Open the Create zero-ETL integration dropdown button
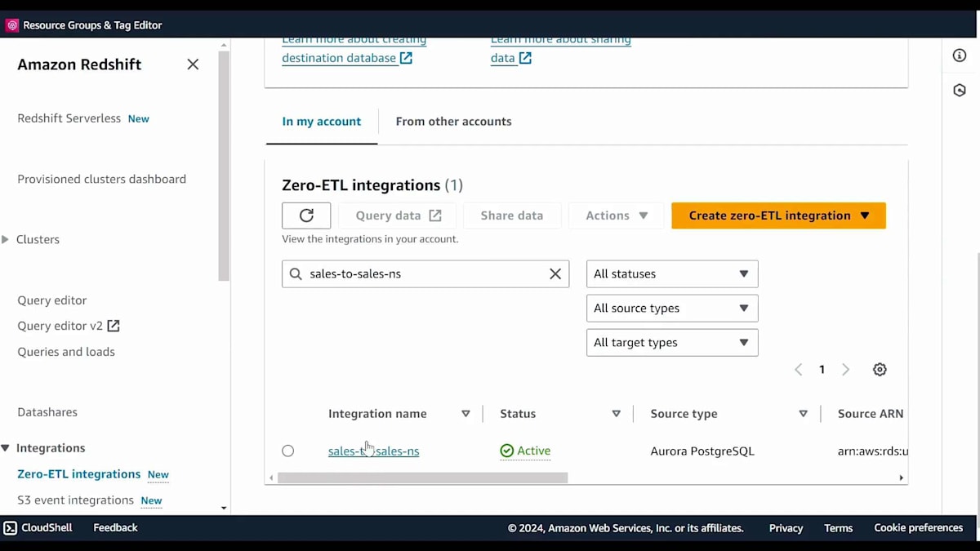This screenshot has width=980, height=551. [778, 216]
